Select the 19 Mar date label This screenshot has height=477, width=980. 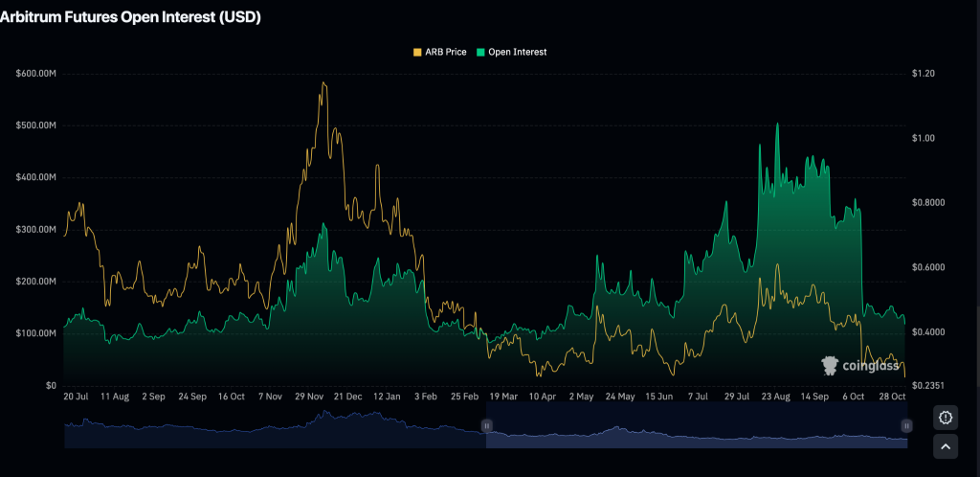click(503, 396)
